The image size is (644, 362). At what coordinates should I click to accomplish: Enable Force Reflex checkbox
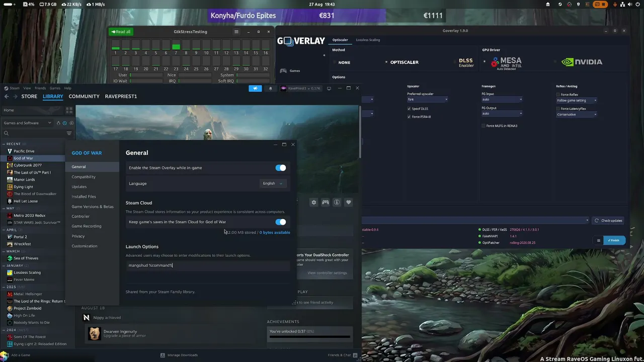coord(558,95)
